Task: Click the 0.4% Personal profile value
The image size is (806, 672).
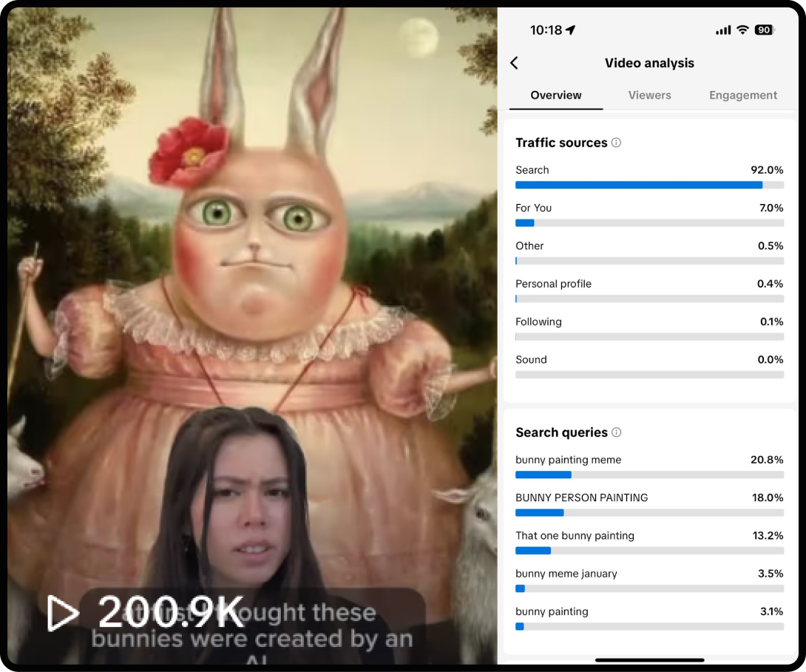Action: click(770, 284)
